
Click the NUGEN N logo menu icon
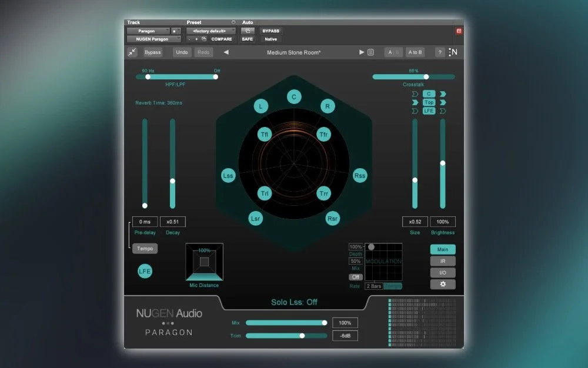(x=453, y=52)
